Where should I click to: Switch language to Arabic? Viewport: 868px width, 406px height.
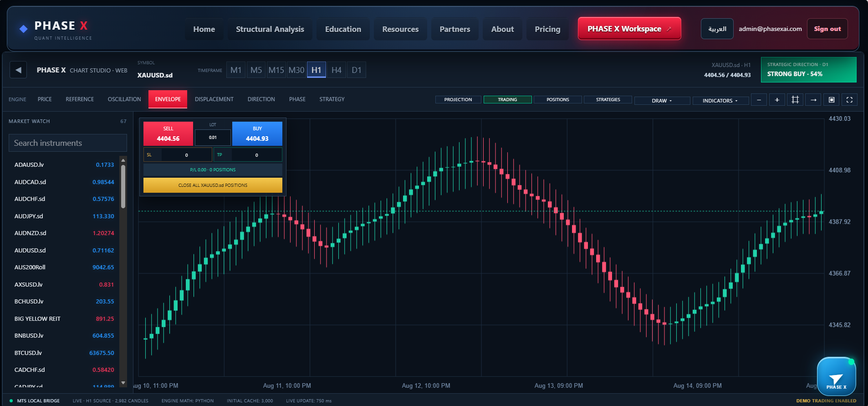click(x=717, y=29)
